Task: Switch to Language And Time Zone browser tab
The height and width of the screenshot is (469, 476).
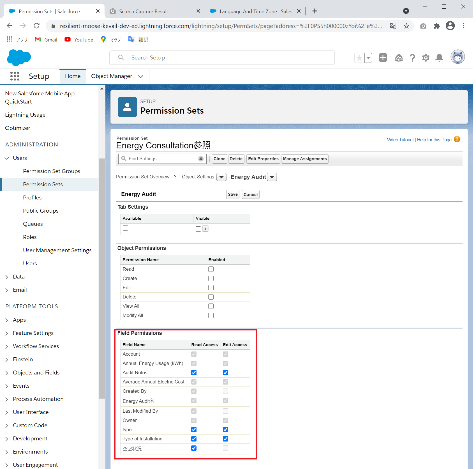Action: pos(255,11)
